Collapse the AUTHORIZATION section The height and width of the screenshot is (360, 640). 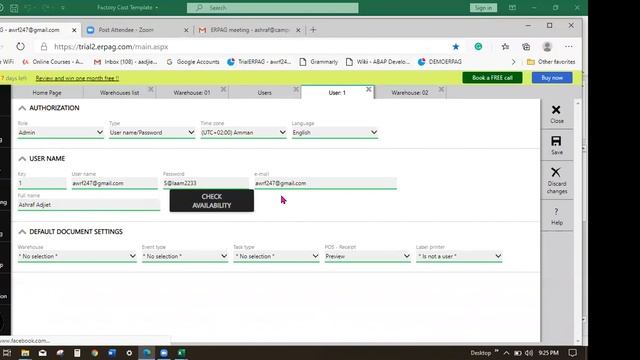coord(22,108)
